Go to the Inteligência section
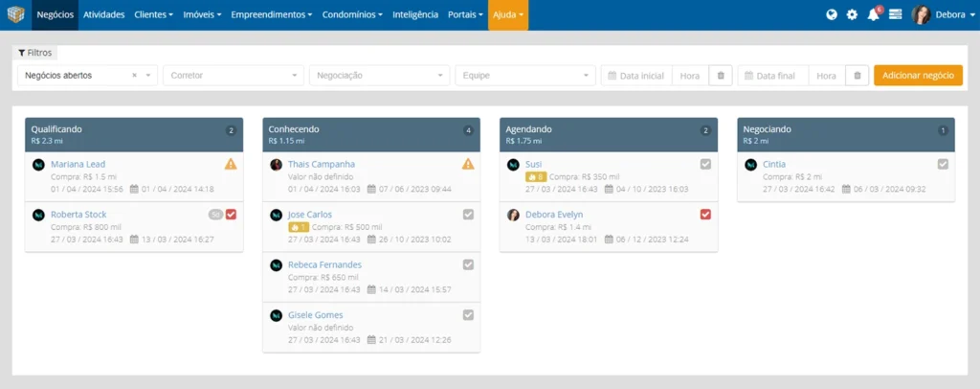Screen dimensions: 980x389 point(415,15)
